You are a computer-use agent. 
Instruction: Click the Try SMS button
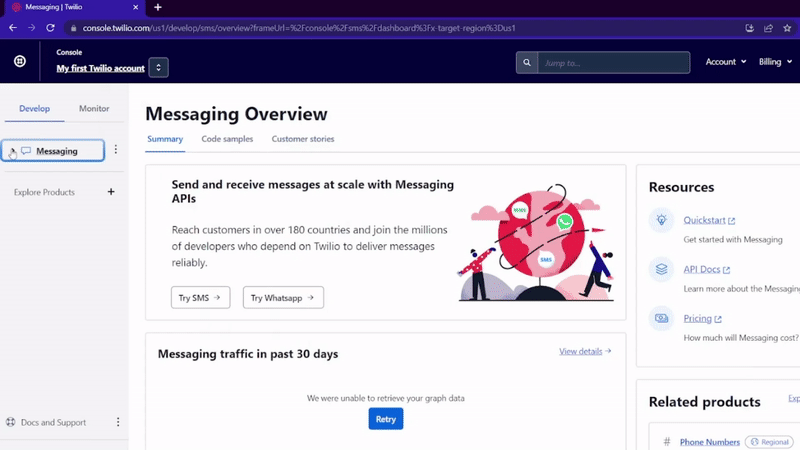201,297
